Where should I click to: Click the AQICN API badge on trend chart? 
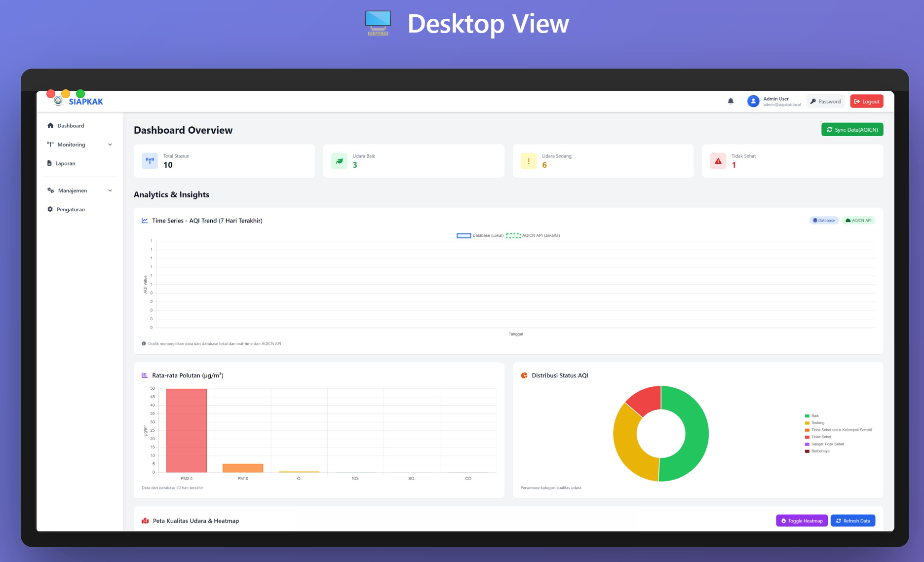point(858,221)
